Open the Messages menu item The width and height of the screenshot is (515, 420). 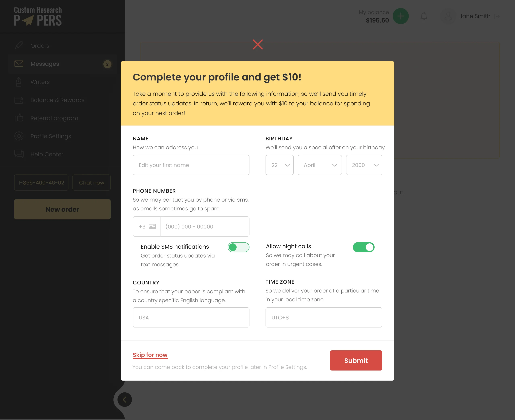click(x=45, y=64)
